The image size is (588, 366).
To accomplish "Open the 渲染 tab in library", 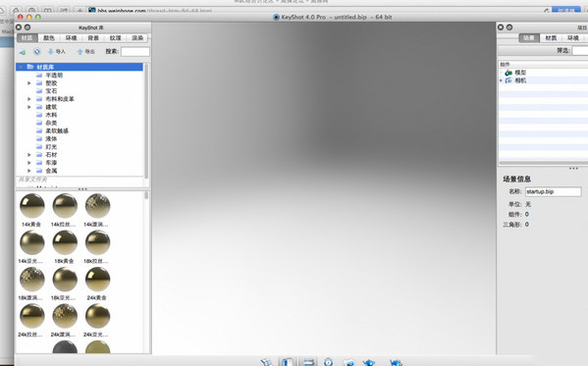I will (137, 38).
